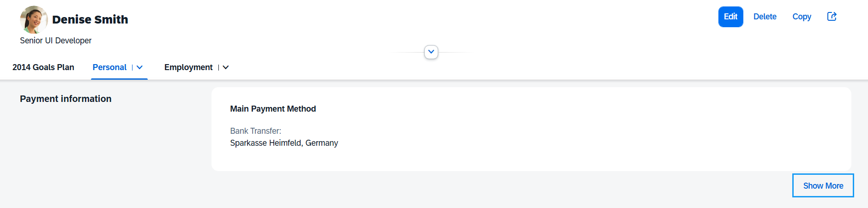Click the Bank Transfer field label
868x208 pixels.
pos(255,131)
